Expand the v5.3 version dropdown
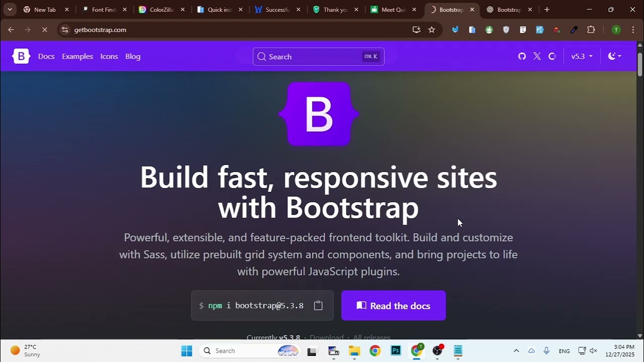This screenshot has width=644, height=362. coord(582,56)
